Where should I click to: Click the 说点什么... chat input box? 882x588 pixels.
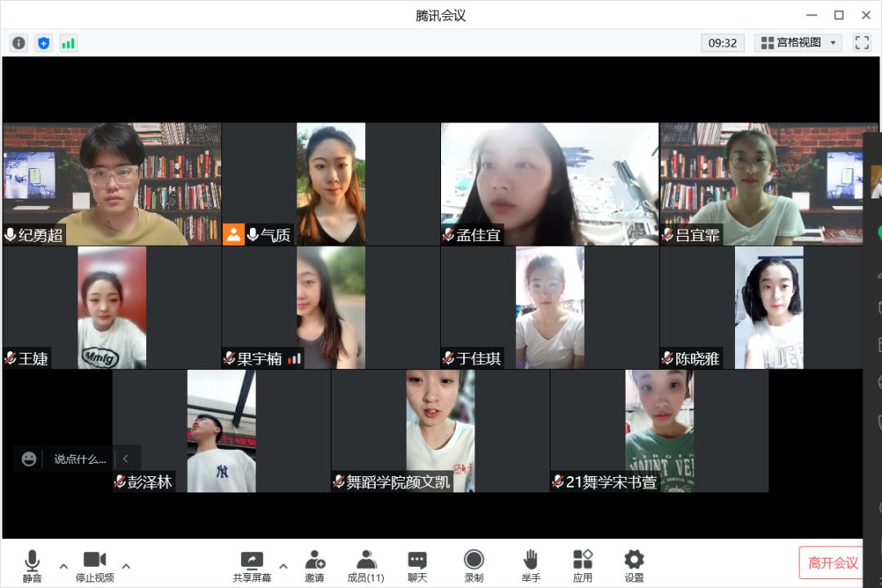click(80, 459)
